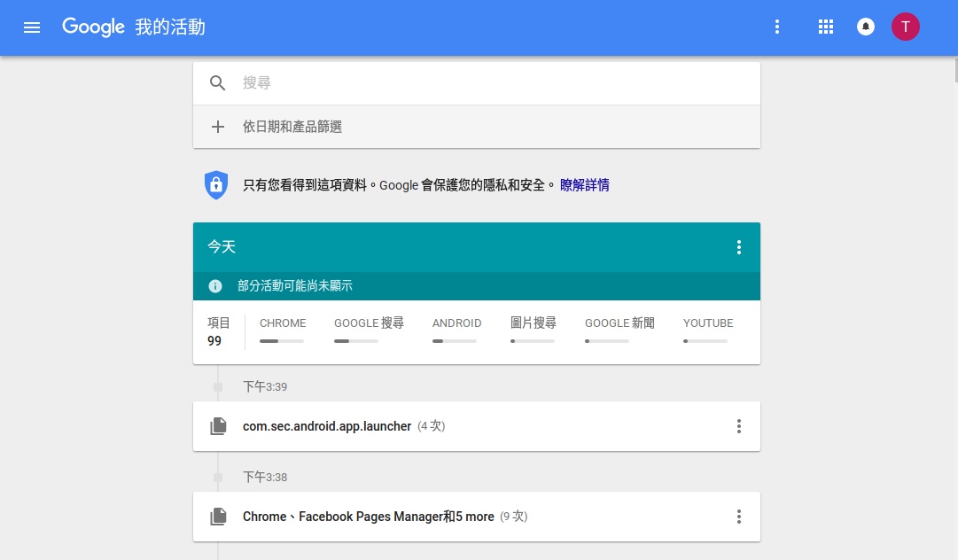Open options for Chrome、Facebook Pages Manager entry

(x=739, y=517)
